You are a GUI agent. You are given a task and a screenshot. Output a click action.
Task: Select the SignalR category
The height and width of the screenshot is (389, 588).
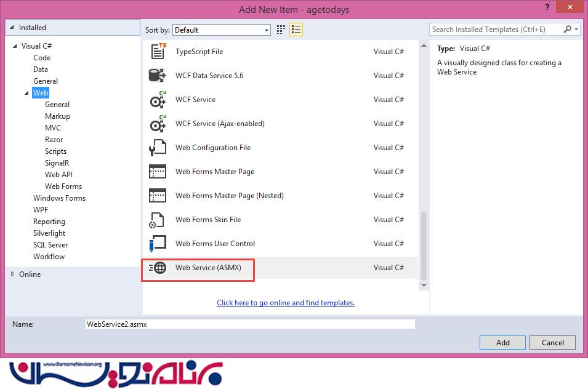tap(57, 163)
